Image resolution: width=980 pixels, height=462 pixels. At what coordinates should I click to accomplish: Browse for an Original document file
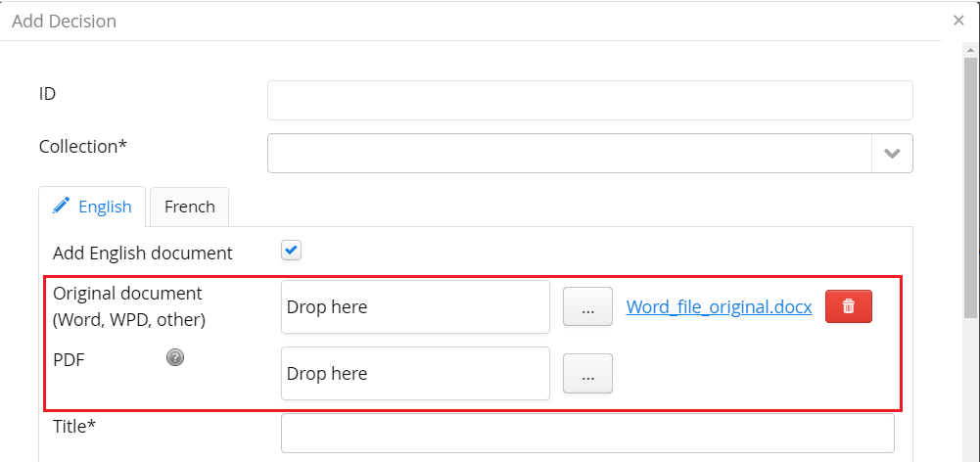[x=587, y=306]
